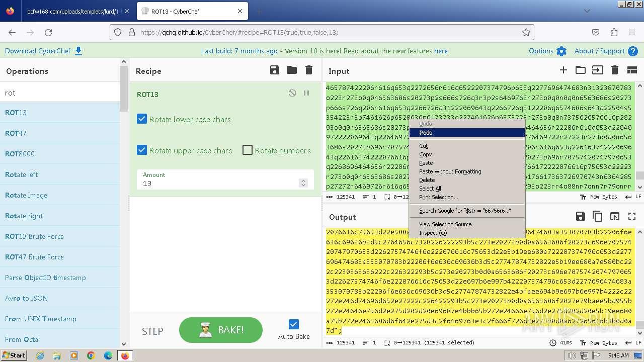
Task: Choose Paste from the context menu
Action: click(x=467, y=163)
